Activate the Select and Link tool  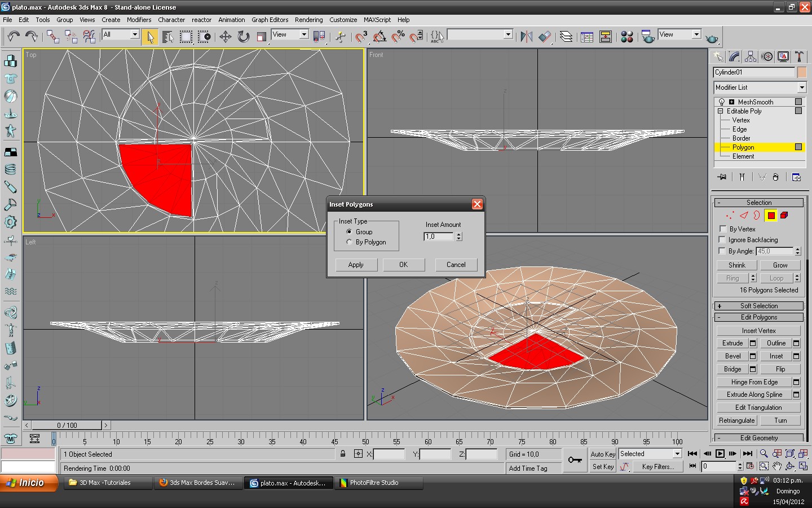(x=53, y=37)
